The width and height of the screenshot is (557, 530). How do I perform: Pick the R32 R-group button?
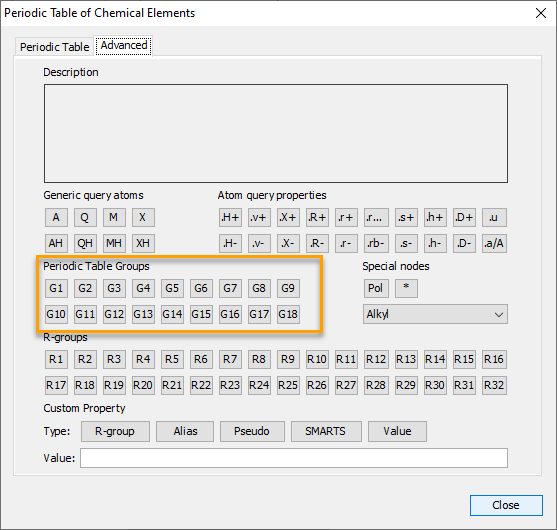[x=494, y=385]
